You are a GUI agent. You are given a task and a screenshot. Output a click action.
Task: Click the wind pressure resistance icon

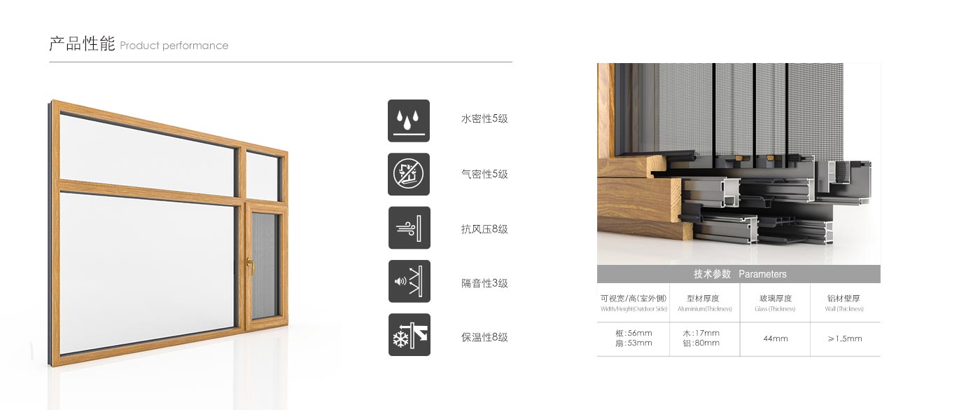[409, 228]
